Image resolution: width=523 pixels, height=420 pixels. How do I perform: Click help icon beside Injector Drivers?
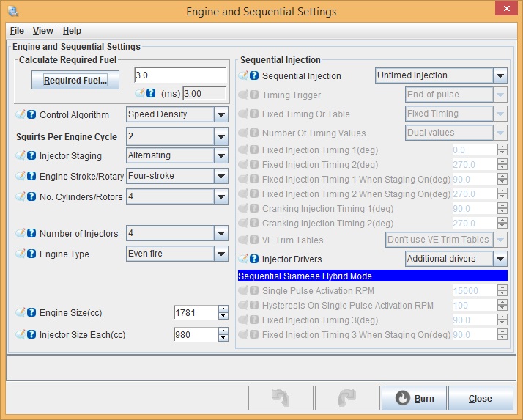pyautogui.click(x=254, y=259)
